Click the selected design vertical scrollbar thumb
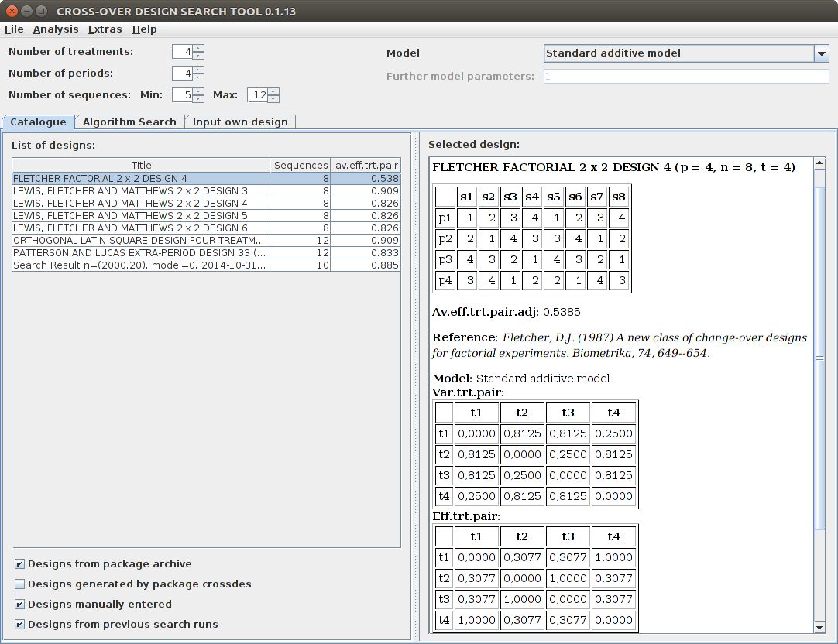 click(x=819, y=358)
